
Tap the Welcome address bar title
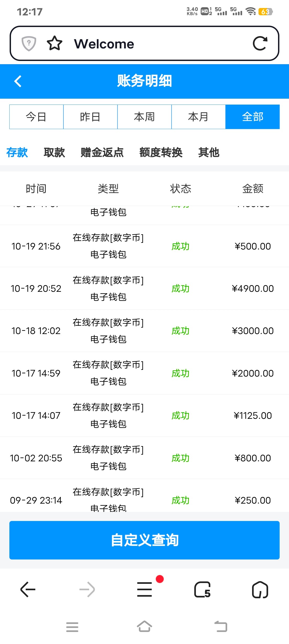pyautogui.click(x=104, y=44)
